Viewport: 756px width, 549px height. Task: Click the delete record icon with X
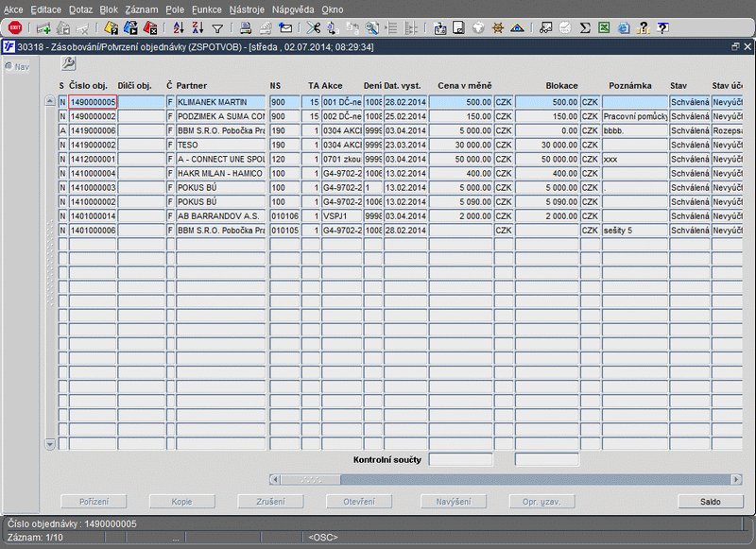[x=82, y=28]
